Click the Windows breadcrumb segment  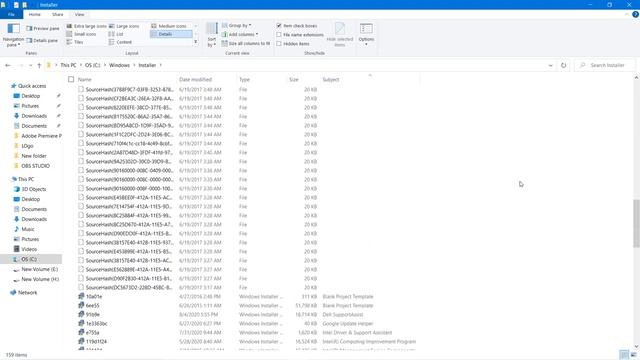pos(119,65)
